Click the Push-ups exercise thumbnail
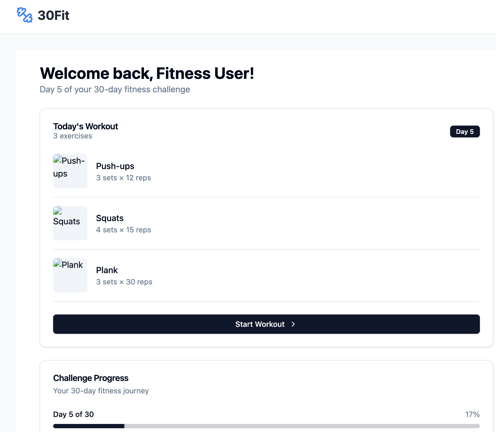 [70, 171]
